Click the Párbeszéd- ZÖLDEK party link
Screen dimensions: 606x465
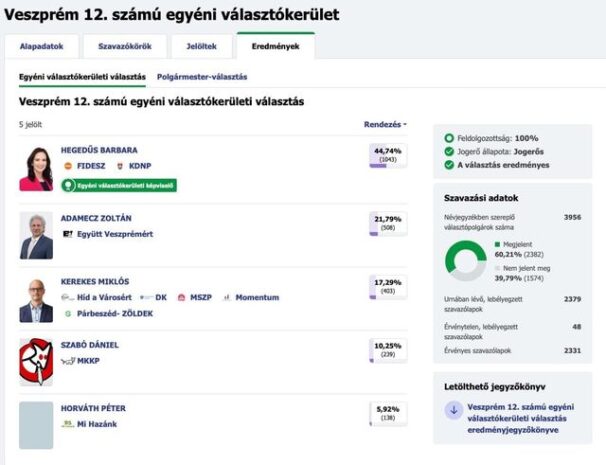(115, 313)
